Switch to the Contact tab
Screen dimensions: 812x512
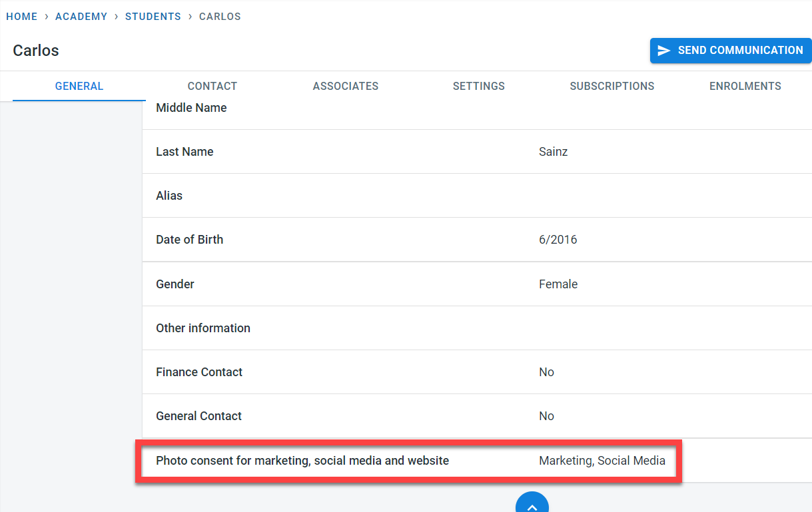point(212,86)
